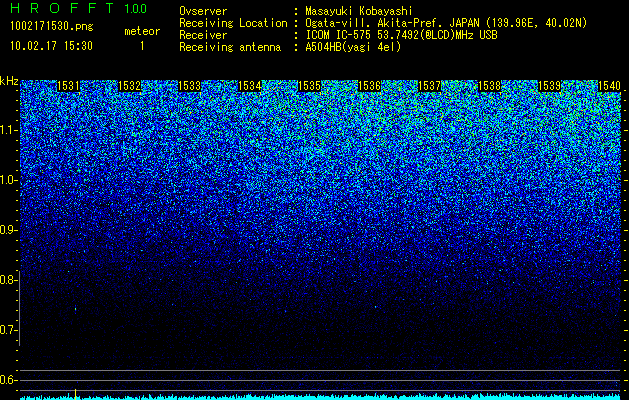Click the 0.7 frequency axis label
This screenshot has width=629, height=400.
pos(8,330)
